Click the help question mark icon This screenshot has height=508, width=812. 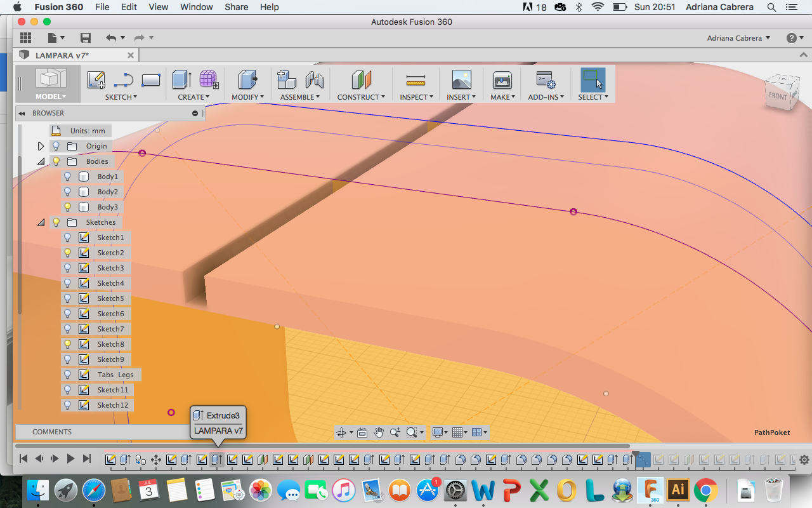pos(791,38)
